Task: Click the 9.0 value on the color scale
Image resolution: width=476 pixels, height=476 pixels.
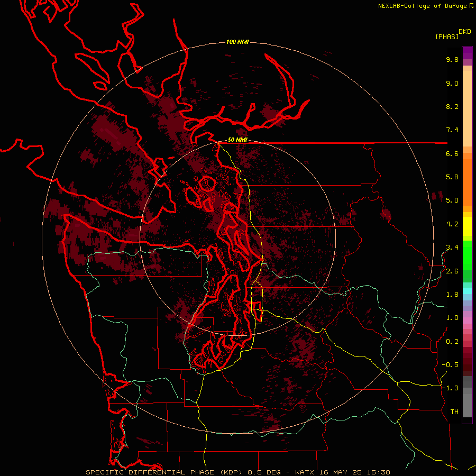Action: (452, 84)
